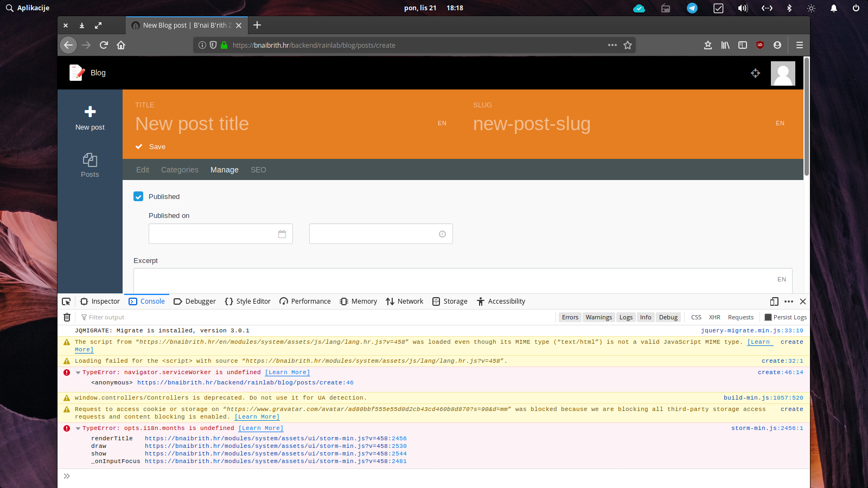The height and width of the screenshot is (488, 868).
Task: Toggle responsive design mode in DevTools
Action: pyautogui.click(x=773, y=301)
